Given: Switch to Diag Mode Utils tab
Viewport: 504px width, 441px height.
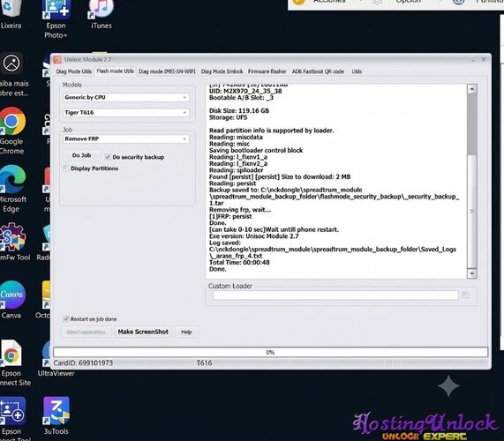Looking at the screenshot, I should [x=73, y=71].
